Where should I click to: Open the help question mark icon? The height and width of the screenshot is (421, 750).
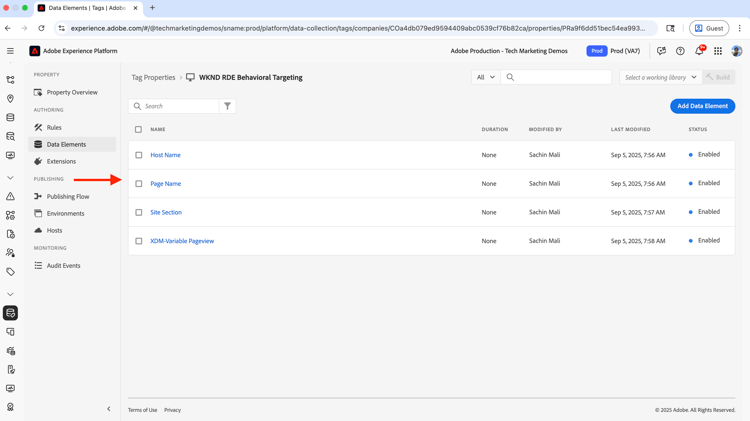coord(680,51)
